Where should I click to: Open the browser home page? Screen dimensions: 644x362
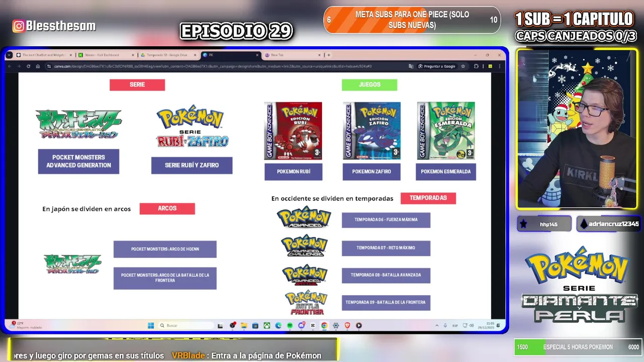point(38,66)
